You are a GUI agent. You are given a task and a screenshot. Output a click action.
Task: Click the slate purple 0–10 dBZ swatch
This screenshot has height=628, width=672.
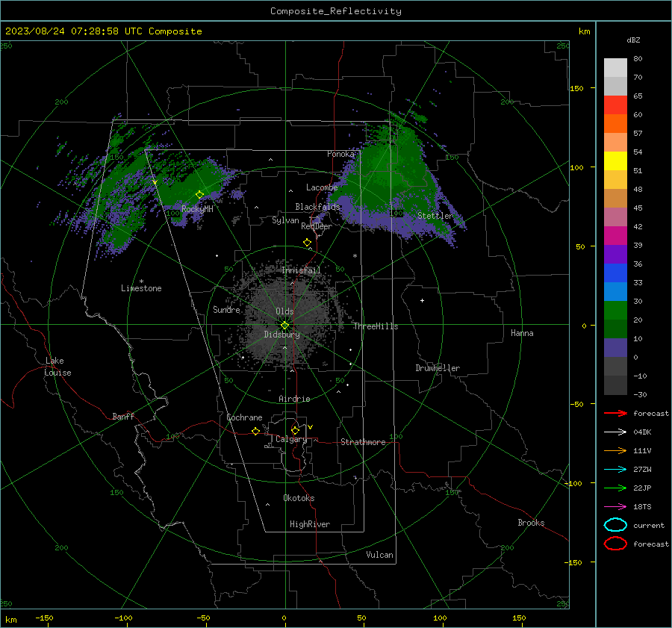615,348
